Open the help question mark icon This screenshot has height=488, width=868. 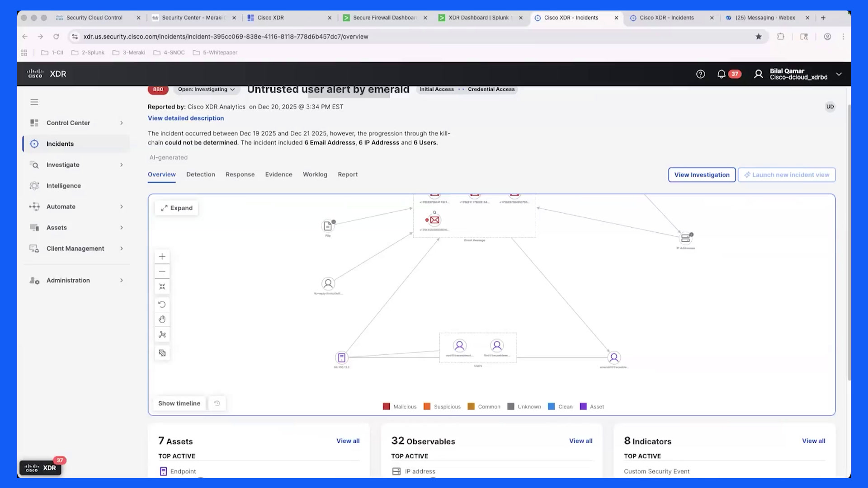[x=700, y=74]
